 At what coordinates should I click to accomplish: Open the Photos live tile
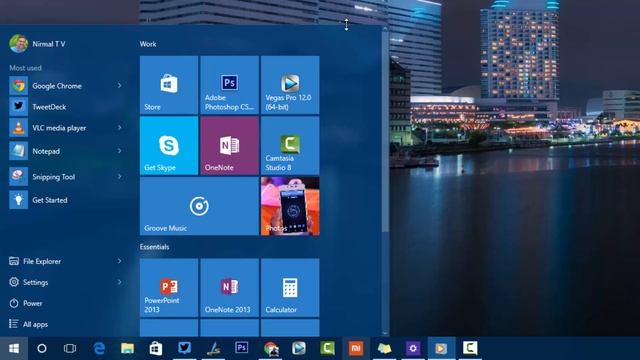tap(290, 206)
